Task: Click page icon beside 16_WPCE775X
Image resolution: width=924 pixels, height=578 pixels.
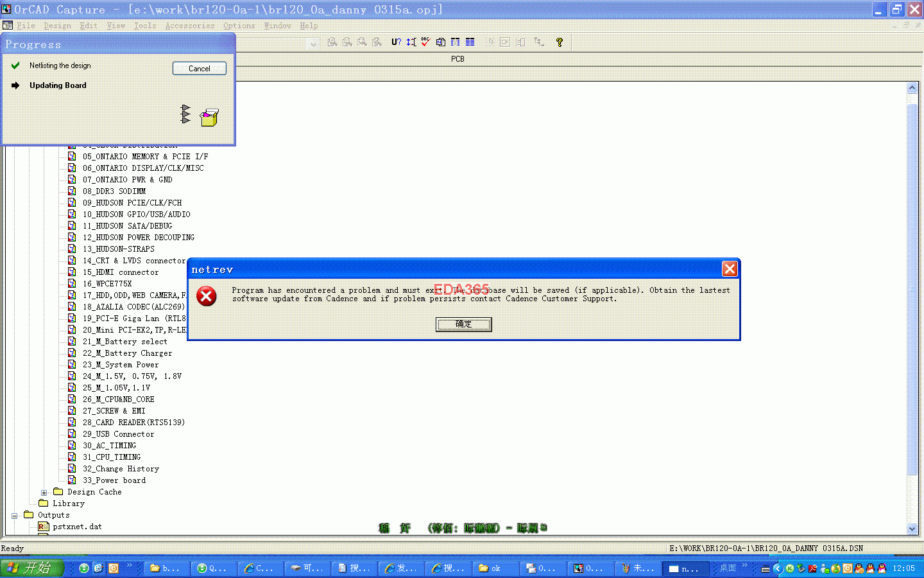Action: 72,283
